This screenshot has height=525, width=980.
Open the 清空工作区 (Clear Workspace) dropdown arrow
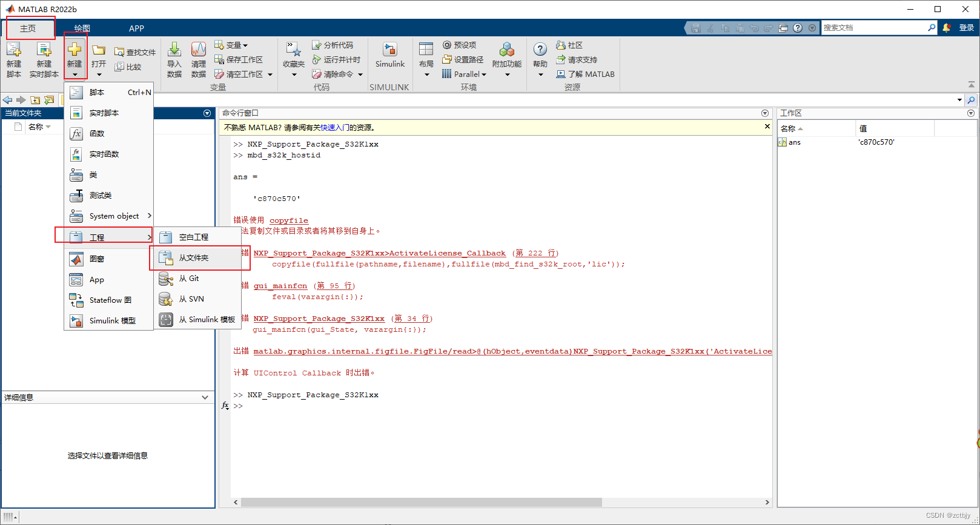(270, 74)
